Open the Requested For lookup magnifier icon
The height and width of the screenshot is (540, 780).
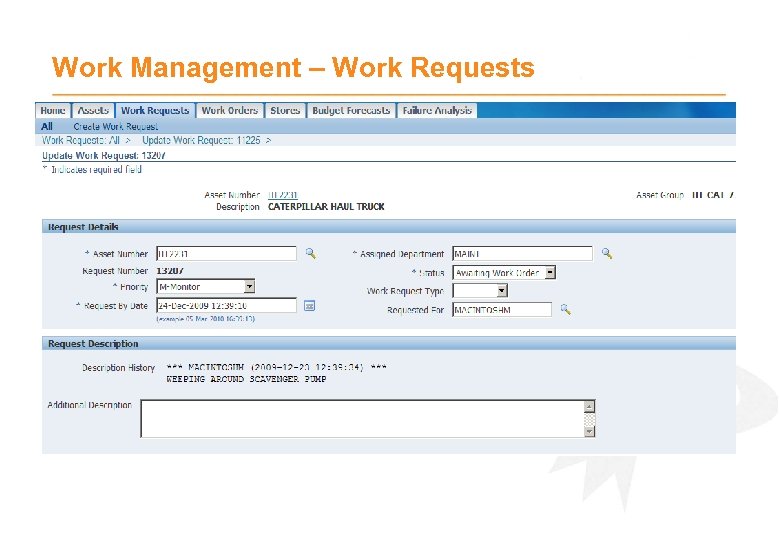click(x=566, y=310)
